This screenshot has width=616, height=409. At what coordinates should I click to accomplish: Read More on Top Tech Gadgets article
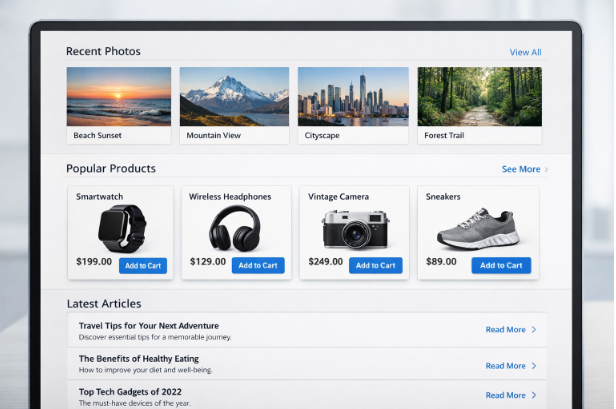(506, 395)
